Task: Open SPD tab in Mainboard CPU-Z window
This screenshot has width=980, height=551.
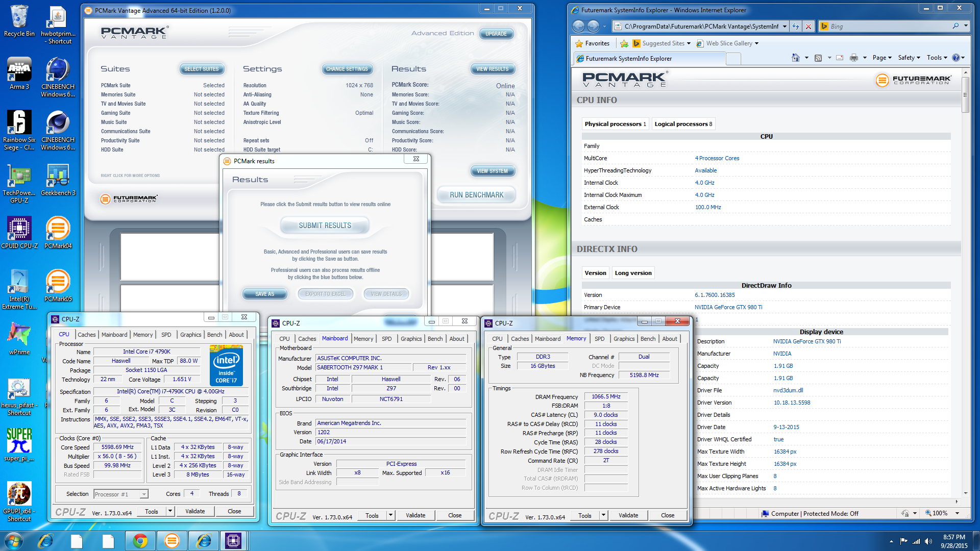Action: (x=387, y=339)
